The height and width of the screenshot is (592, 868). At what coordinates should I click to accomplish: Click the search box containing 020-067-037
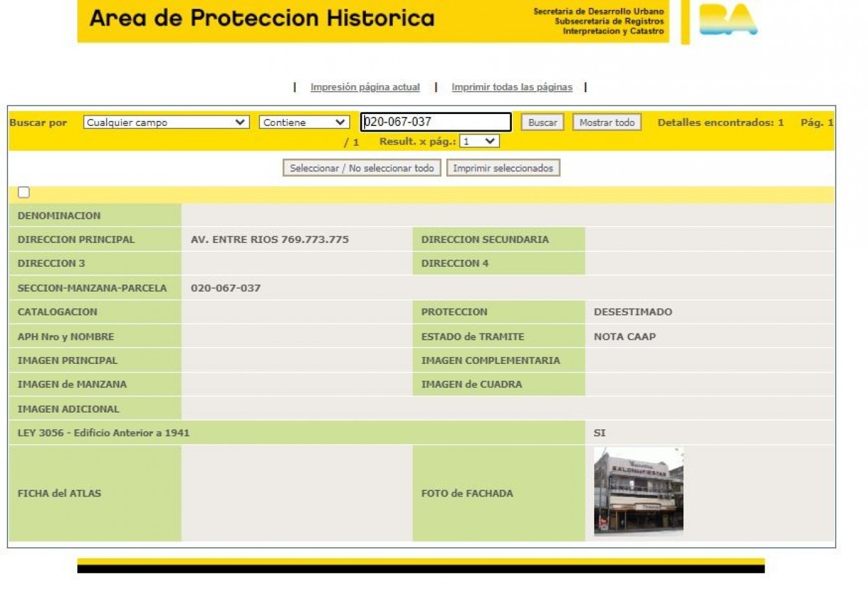coord(435,122)
